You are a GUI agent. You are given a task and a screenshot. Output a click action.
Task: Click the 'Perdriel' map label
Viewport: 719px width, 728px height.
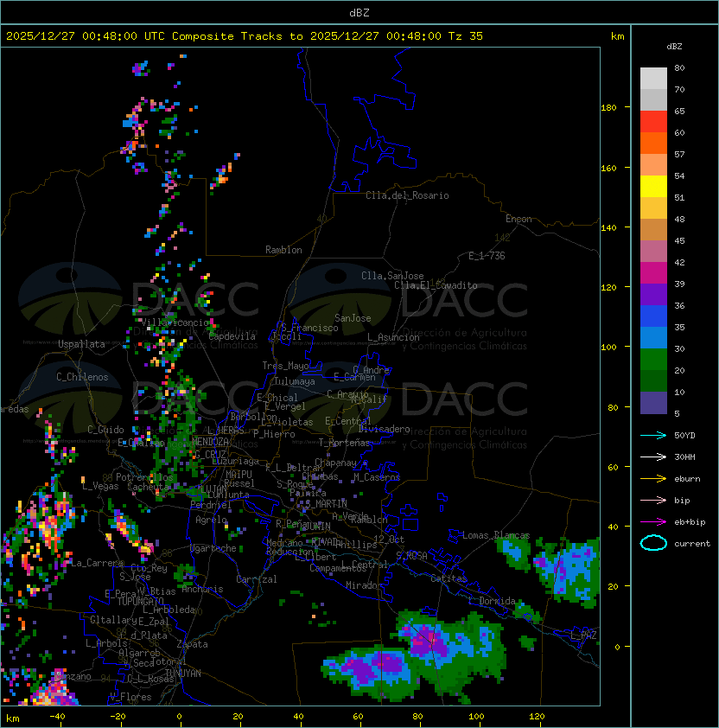coord(211,505)
